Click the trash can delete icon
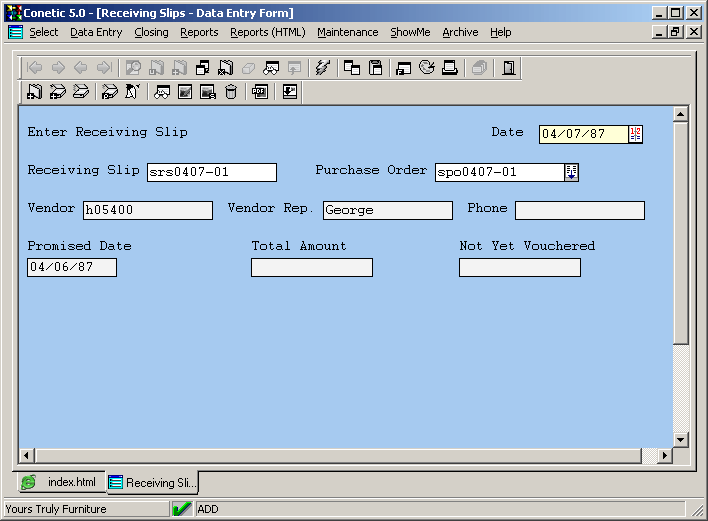Screen dimensions: 708x521 231,93
